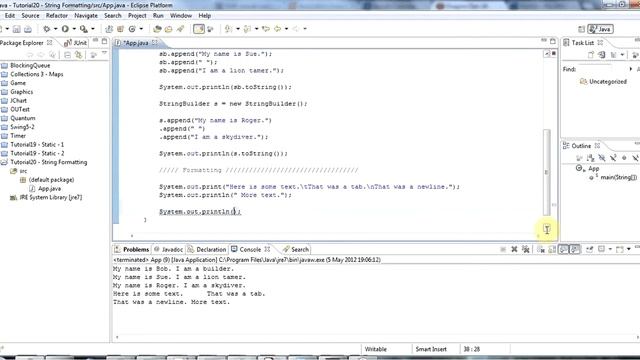
Task: Select the Quantum project
Action: 23,118
